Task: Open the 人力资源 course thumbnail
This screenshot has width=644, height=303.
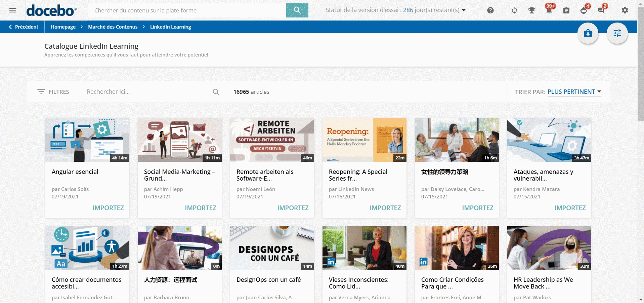Action: point(180,248)
